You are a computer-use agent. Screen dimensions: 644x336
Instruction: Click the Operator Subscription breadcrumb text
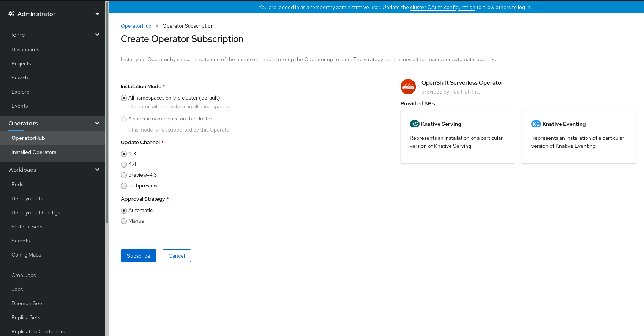point(188,26)
